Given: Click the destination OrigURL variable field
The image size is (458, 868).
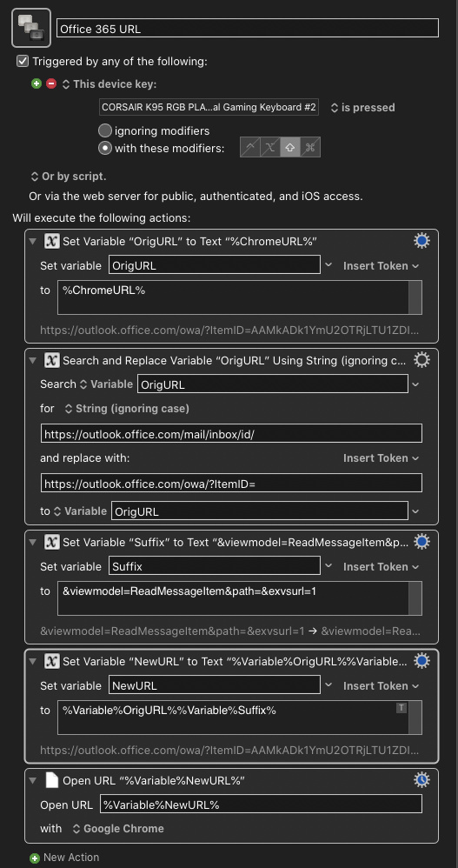Looking at the screenshot, I should click(x=260, y=511).
